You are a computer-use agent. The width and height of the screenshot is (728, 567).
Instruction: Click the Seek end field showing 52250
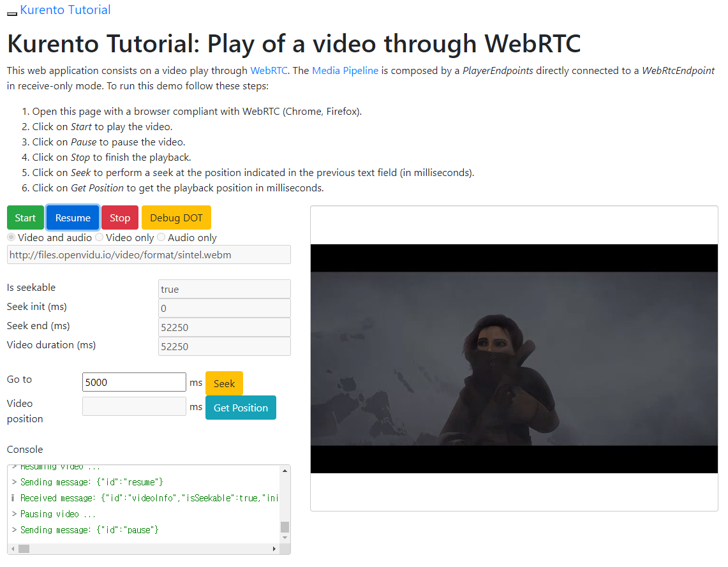coord(224,327)
